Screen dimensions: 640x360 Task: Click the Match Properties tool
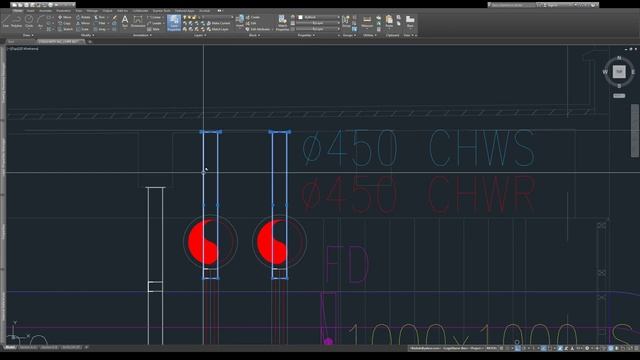coord(282,23)
